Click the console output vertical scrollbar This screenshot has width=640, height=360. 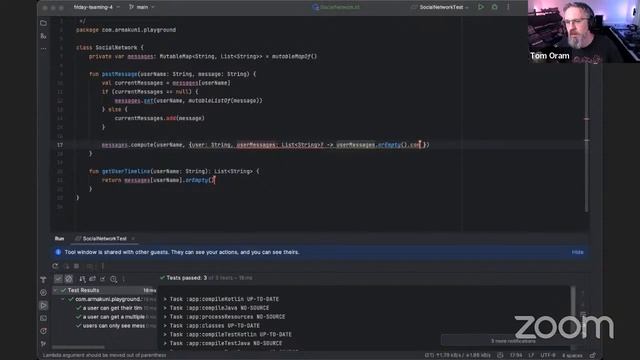click(x=573, y=304)
